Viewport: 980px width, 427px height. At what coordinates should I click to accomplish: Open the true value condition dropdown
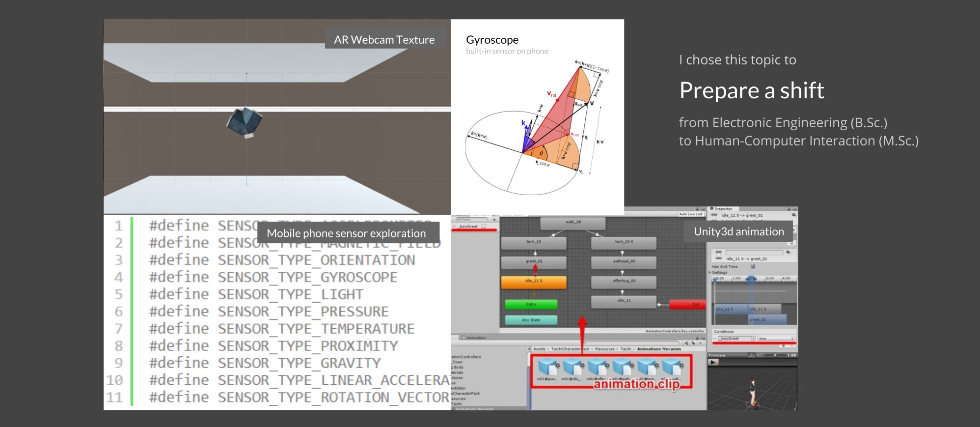coord(776,339)
